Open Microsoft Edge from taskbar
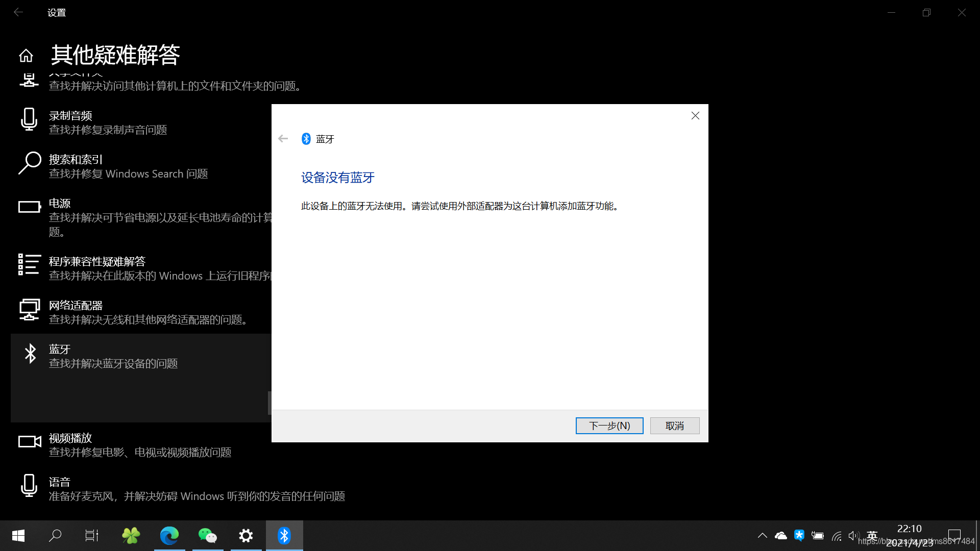980x551 pixels. (169, 536)
